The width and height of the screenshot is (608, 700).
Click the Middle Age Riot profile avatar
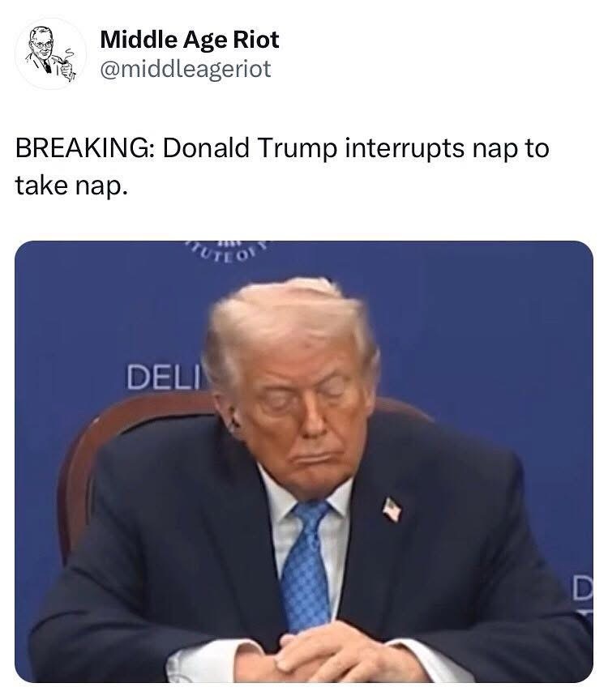[50, 53]
